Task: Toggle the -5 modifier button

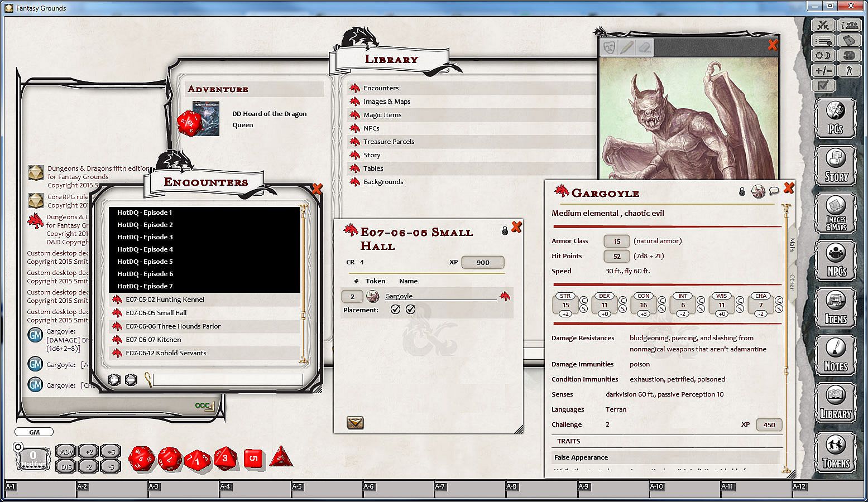Action: pyautogui.click(x=111, y=466)
